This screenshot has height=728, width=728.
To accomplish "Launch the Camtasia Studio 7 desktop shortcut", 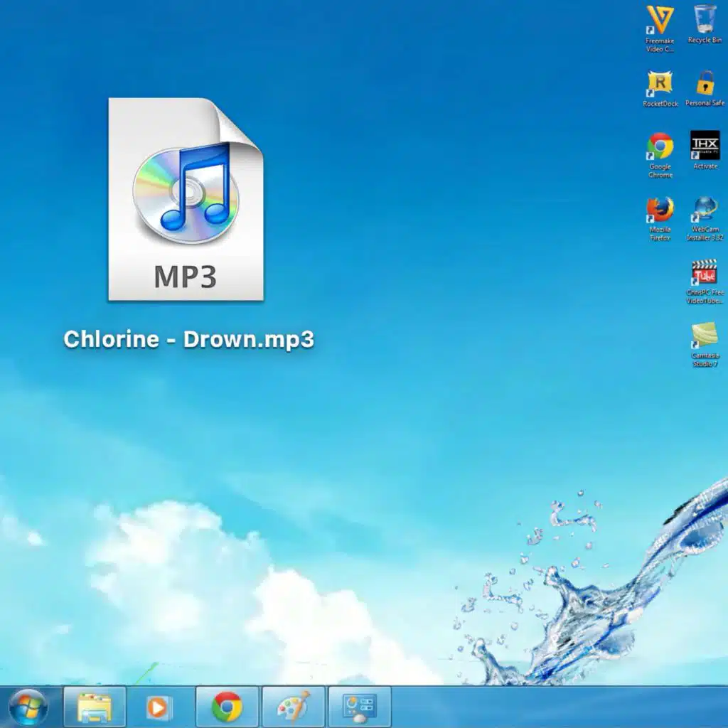I will (x=705, y=336).
